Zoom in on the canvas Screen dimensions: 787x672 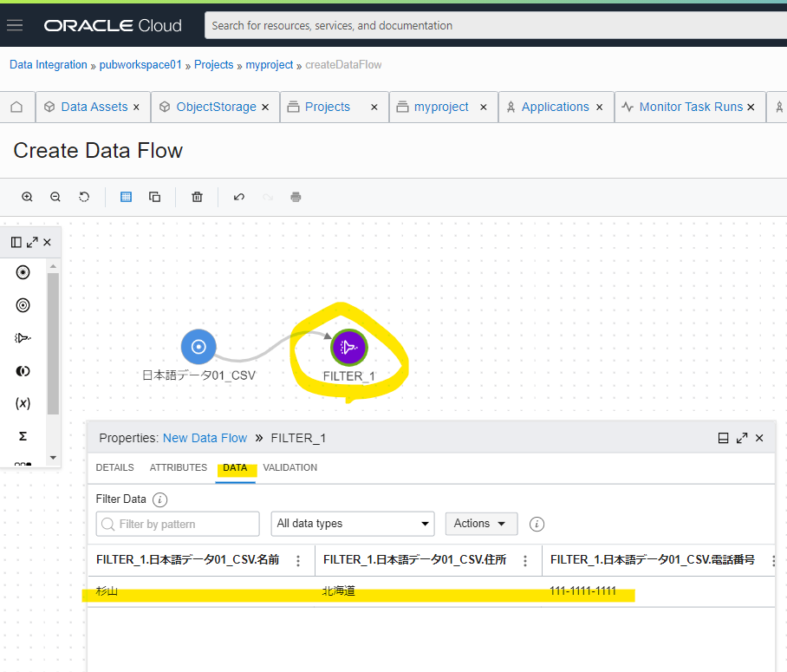tap(27, 197)
